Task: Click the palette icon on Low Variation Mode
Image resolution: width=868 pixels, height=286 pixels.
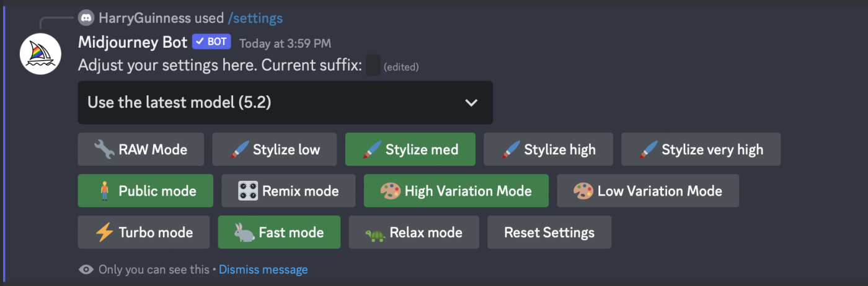Action: click(583, 191)
